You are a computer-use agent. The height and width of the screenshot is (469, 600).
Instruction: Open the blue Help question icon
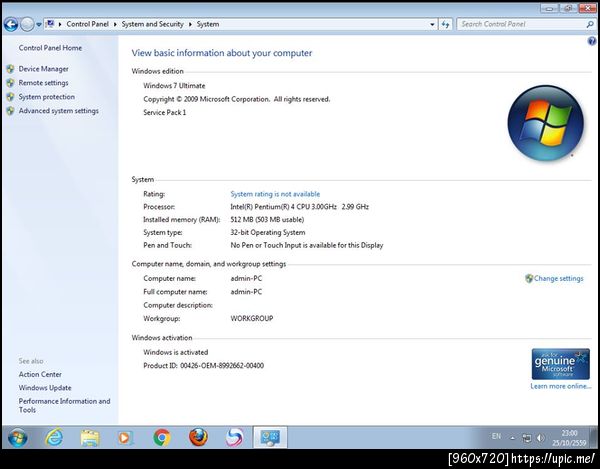pos(592,41)
